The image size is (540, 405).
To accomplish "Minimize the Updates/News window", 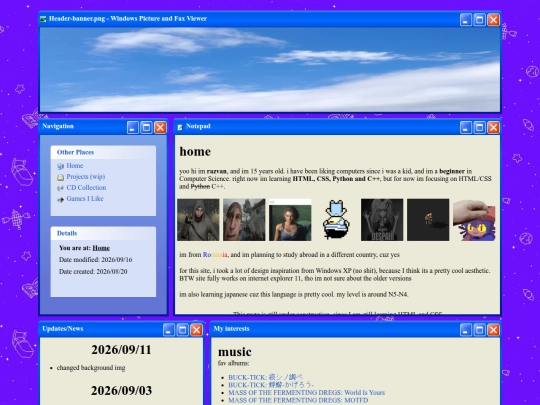I will coord(169,330).
